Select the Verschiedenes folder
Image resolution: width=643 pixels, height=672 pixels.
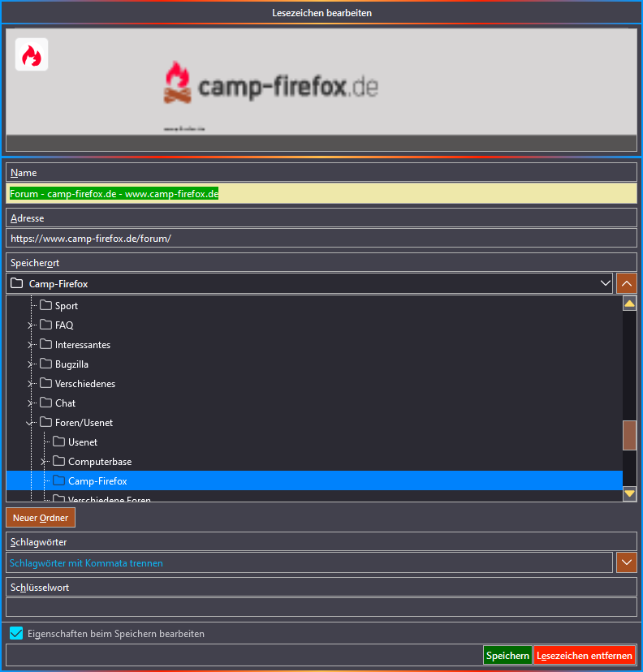(x=85, y=384)
